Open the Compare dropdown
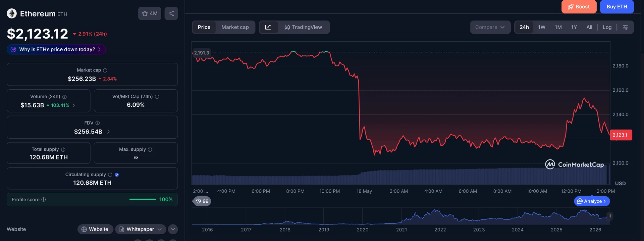This screenshot has height=241, width=644. click(490, 27)
